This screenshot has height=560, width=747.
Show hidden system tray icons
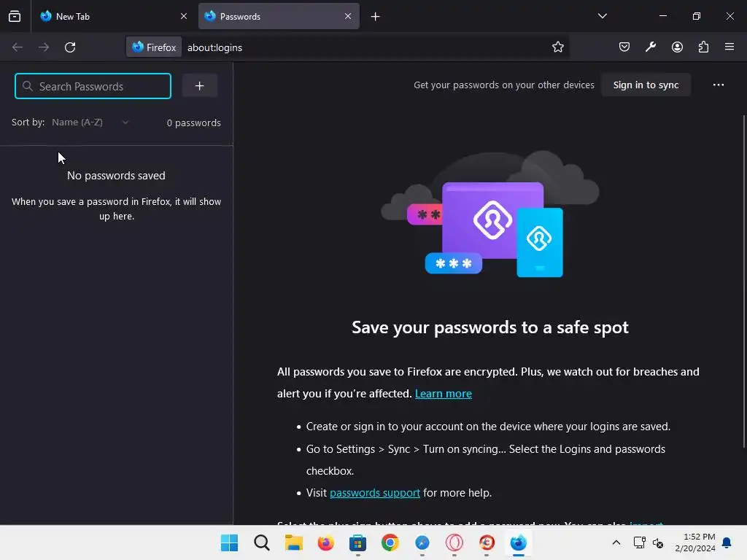616,542
